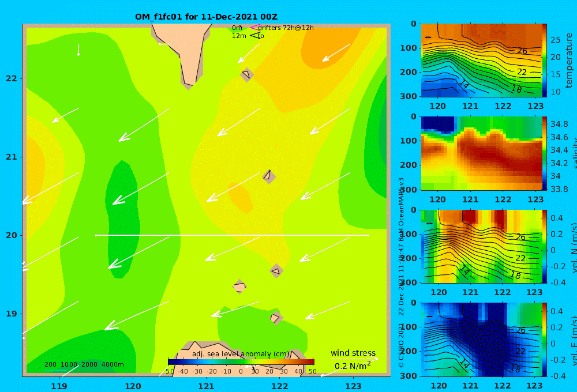Click the '0.2 N/m²' wind stress scale value
Image resolution: width=577 pixels, height=392 pixels.
click(353, 366)
